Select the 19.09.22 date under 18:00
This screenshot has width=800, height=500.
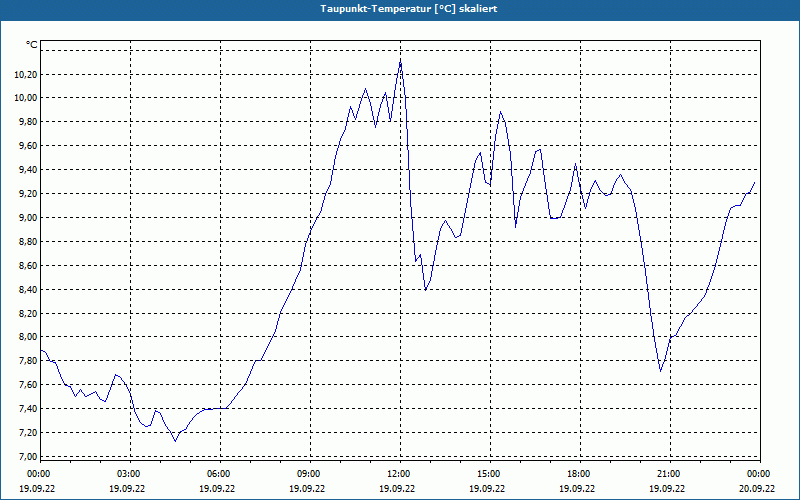[x=577, y=488]
